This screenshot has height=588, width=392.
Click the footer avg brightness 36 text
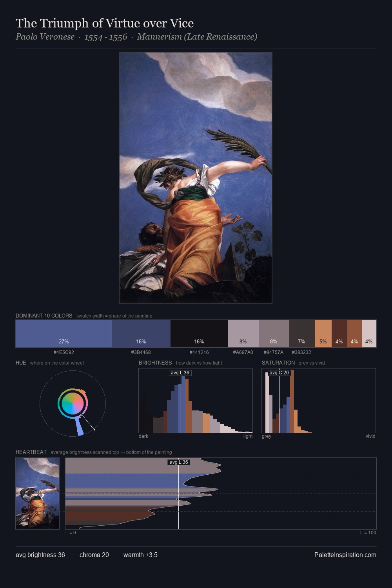[x=40, y=555]
